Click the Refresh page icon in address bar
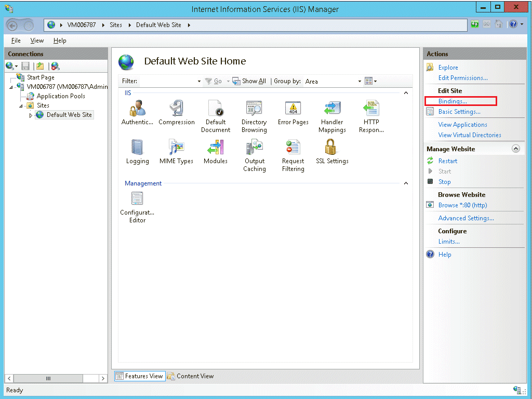This screenshot has height=399, width=532. click(x=475, y=24)
